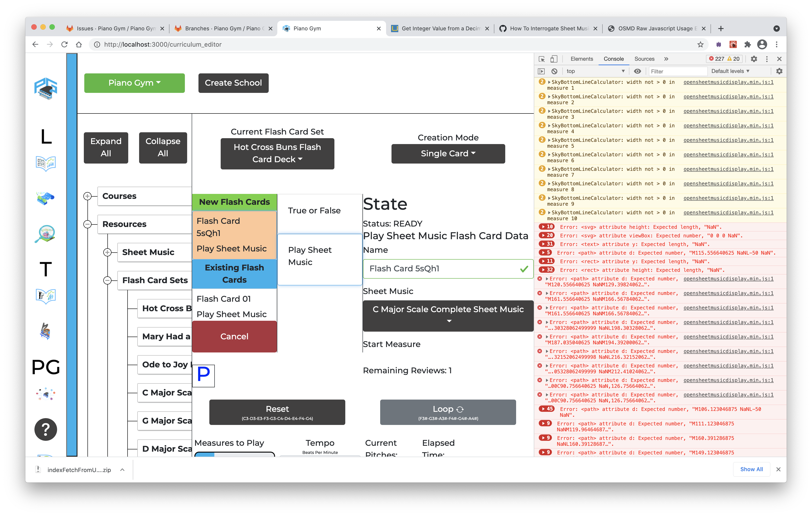Click the Create School button

coord(233,83)
